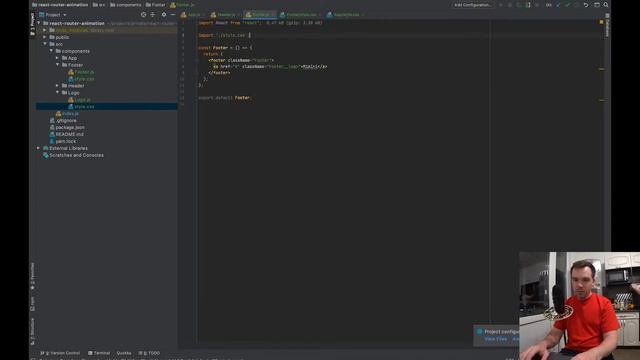Select the active Footer.js editor tab

[x=260, y=15]
